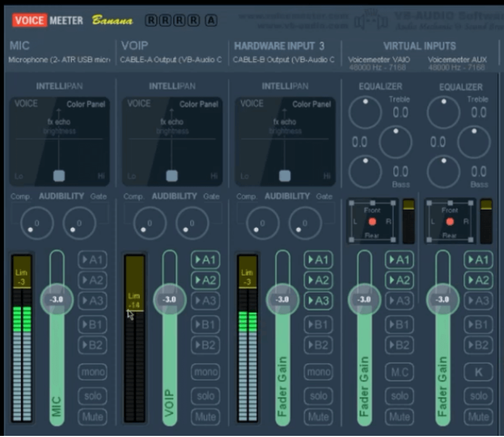504x437 pixels.
Task: Toggle A3 routing on Hardware Input 3
Action: (318, 301)
